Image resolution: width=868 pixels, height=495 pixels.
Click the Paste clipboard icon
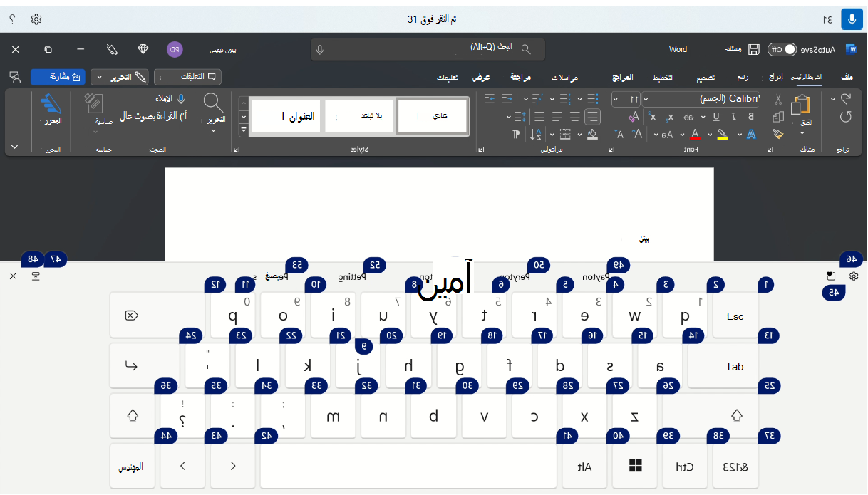coord(800,104)
